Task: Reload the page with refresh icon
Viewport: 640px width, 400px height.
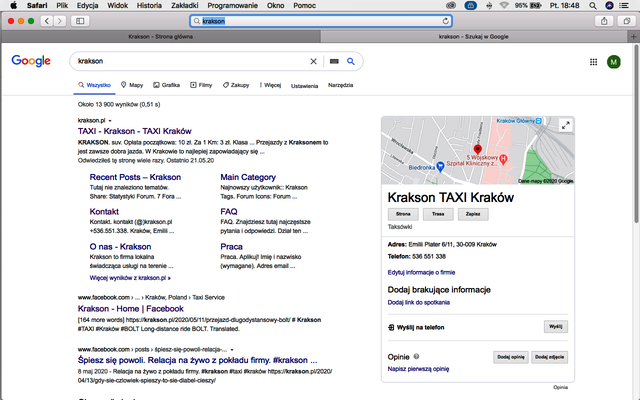Action: pyautogui.click(x=446, y=21)
